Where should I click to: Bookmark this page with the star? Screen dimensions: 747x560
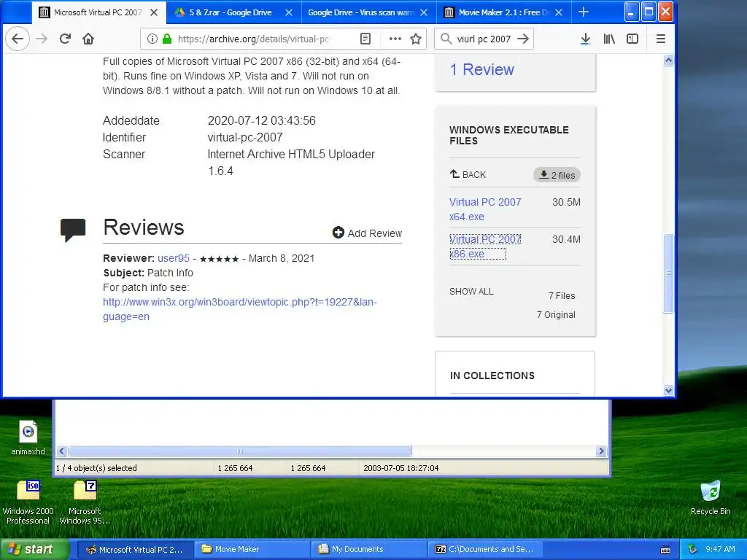[x=416, y=39]
